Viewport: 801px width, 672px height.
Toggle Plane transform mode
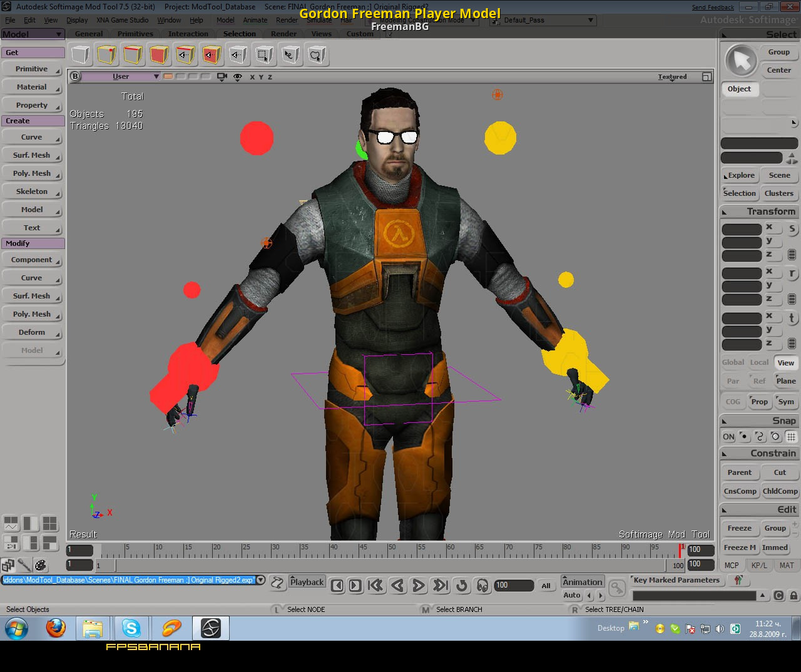(786, 381)
